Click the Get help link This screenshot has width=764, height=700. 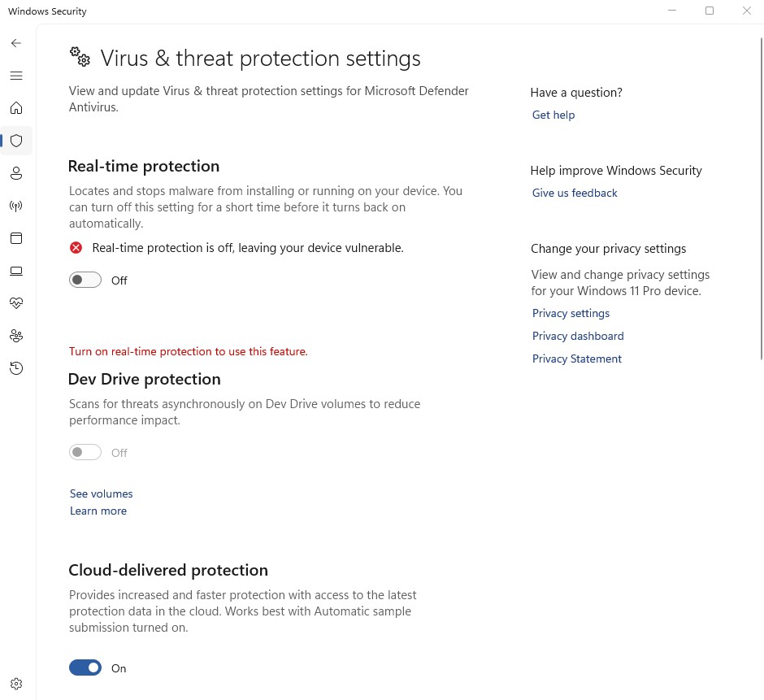click(x=553, y=115)
